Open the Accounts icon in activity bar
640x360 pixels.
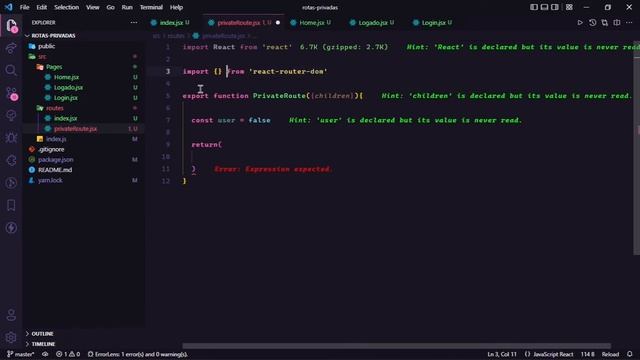pos(11,315)
